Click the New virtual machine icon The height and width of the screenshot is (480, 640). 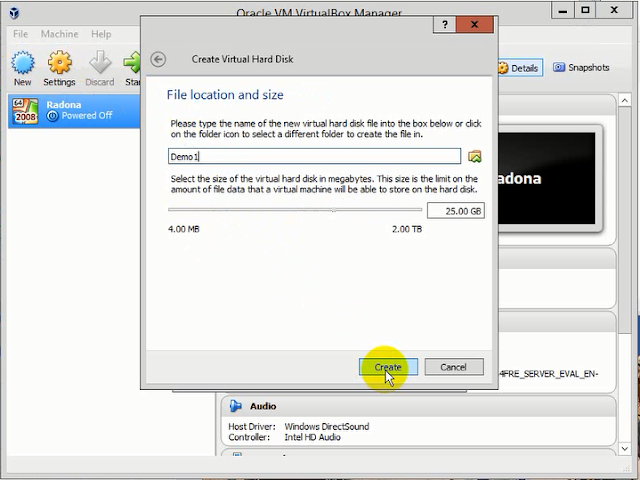pos(23,63)
